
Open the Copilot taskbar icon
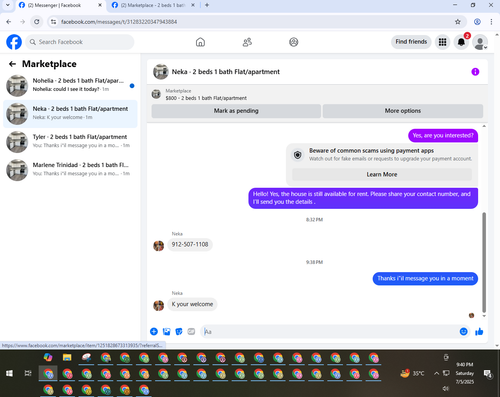[x=48, y=357]
